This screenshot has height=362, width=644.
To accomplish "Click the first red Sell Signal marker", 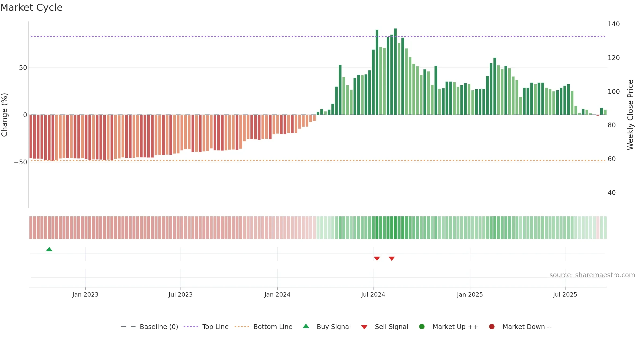I will [377, 258].
